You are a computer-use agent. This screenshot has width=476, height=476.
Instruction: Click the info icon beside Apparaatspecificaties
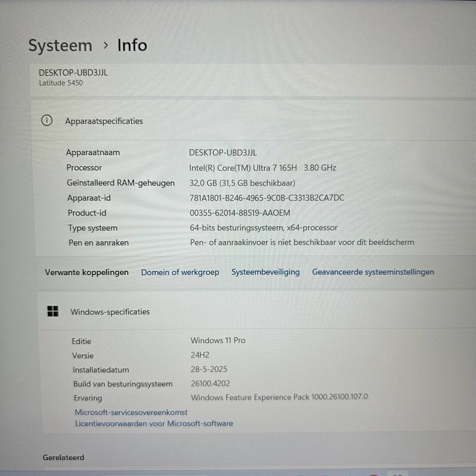pyautogui.click(x=47, y=121)
